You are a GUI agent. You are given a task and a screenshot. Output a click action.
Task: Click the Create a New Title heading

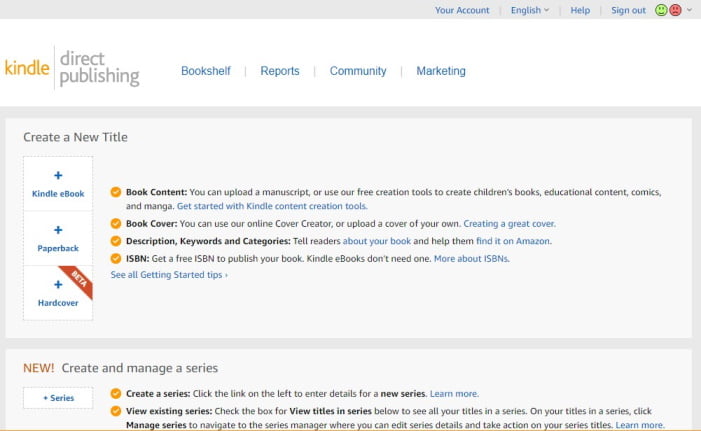coord(76,137)
